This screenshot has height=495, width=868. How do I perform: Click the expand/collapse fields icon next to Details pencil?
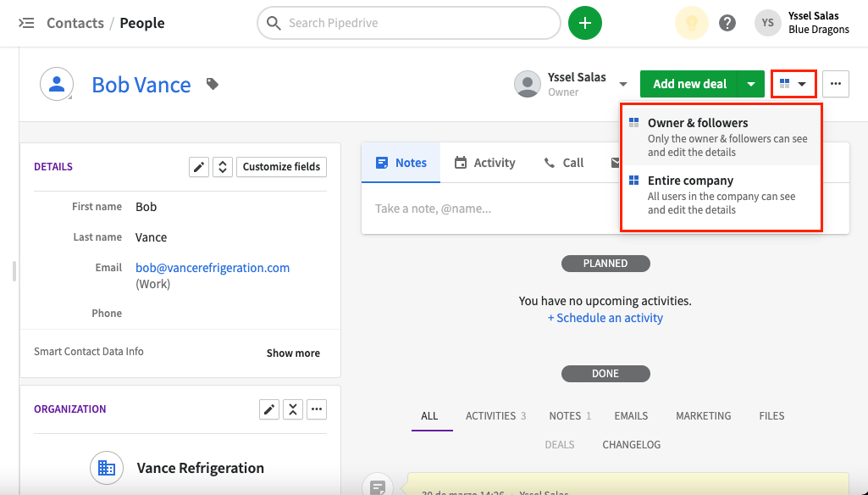[x=222, y=167]
